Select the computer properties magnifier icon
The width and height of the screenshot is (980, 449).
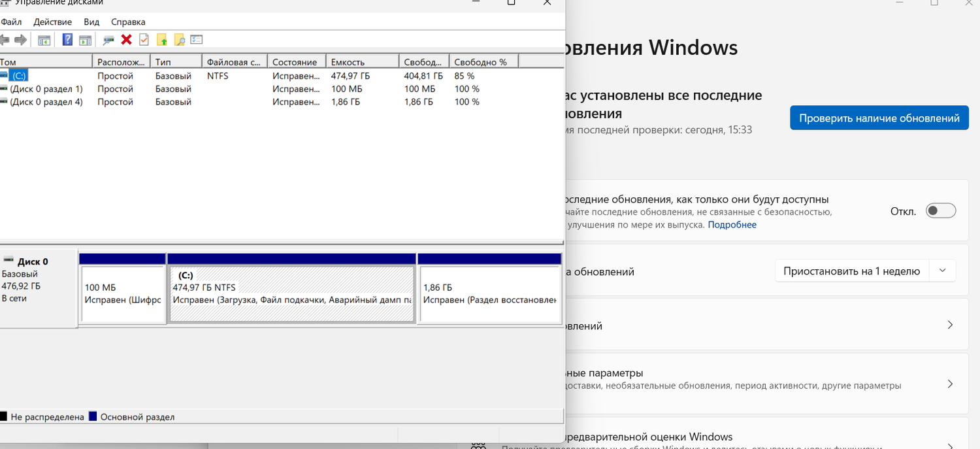[109, 39]
